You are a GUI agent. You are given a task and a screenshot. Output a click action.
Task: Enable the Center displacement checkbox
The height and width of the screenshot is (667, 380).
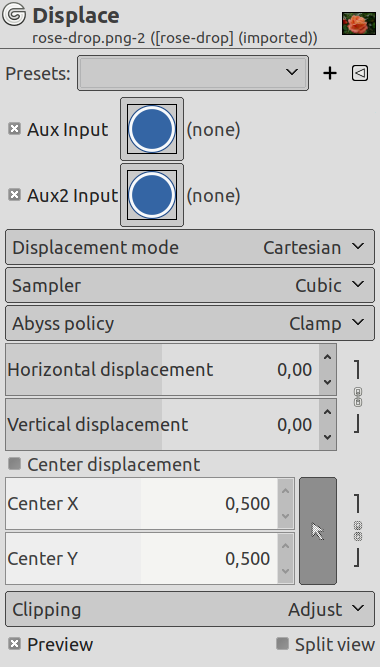pos(14,464)
